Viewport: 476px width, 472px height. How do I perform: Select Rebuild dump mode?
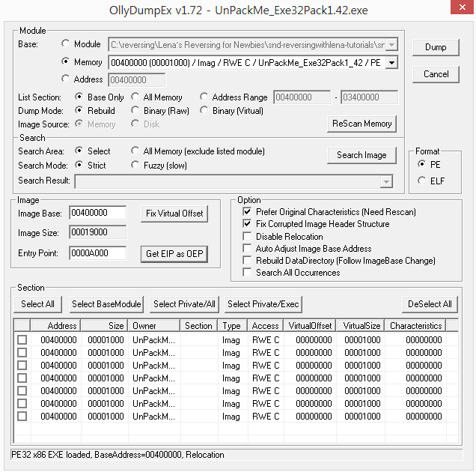click(79, 110)
